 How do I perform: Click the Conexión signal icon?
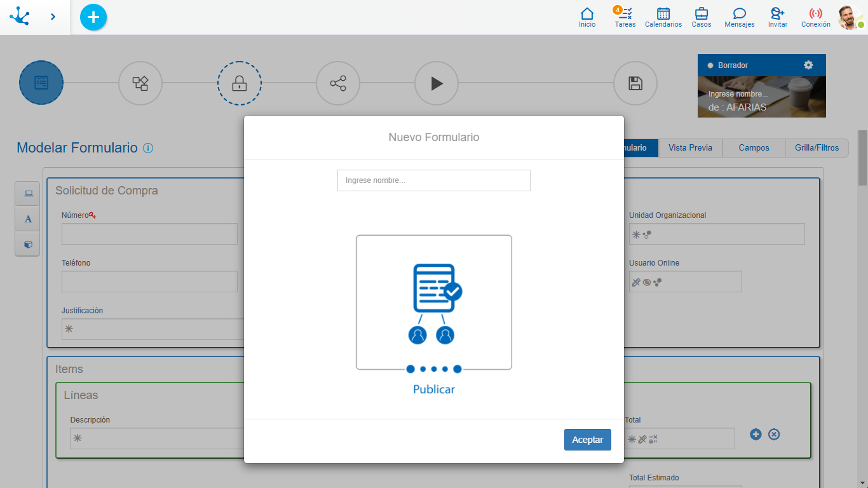click(815, 17)
